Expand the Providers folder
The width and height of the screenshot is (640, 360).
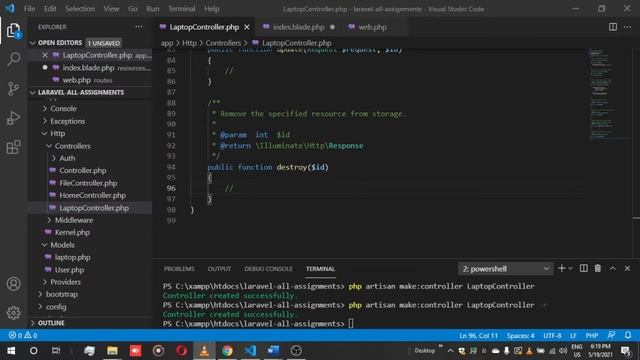tap(45, 282)
